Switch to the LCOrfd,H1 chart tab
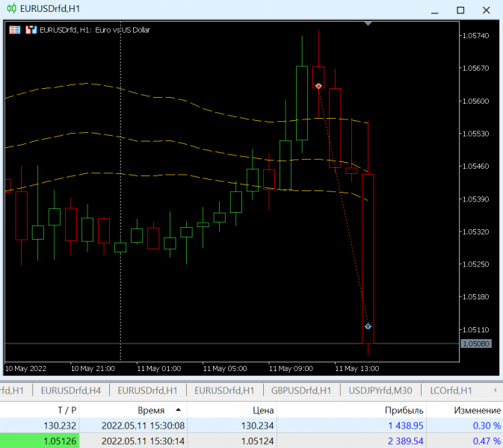The width and height of the screenshot is (503, 448). click(451, 391)
